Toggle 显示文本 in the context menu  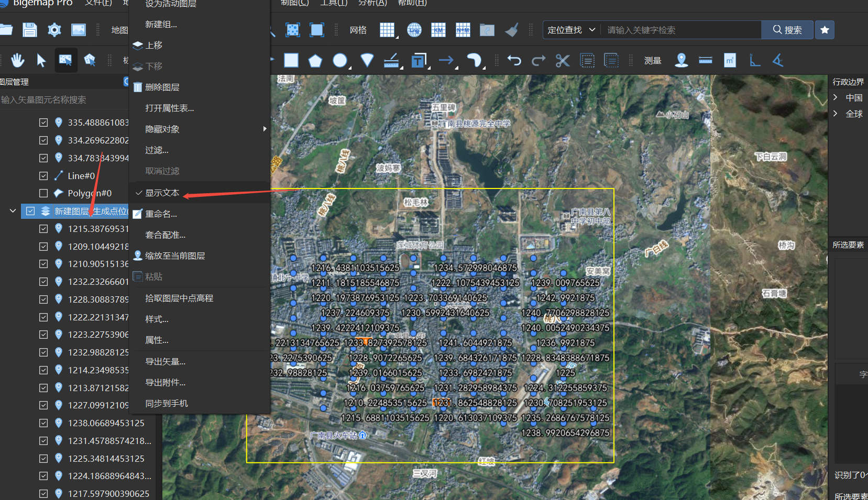(162, 192)
